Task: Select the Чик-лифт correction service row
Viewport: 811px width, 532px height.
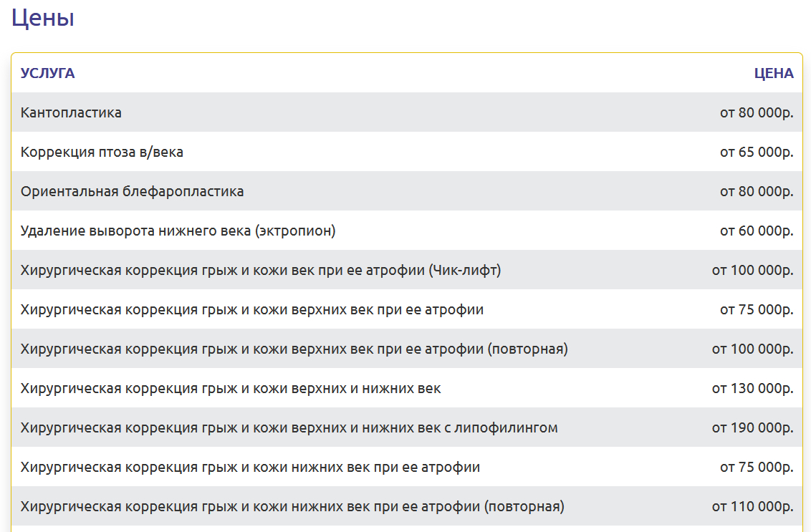Action: pyautogui.click(x=261, y=270)
